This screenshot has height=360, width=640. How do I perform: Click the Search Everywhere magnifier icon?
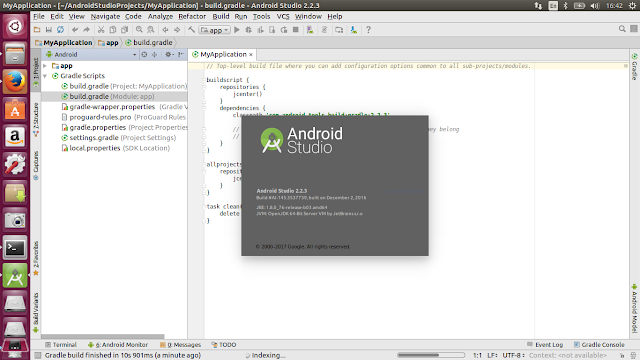[622, 29]
